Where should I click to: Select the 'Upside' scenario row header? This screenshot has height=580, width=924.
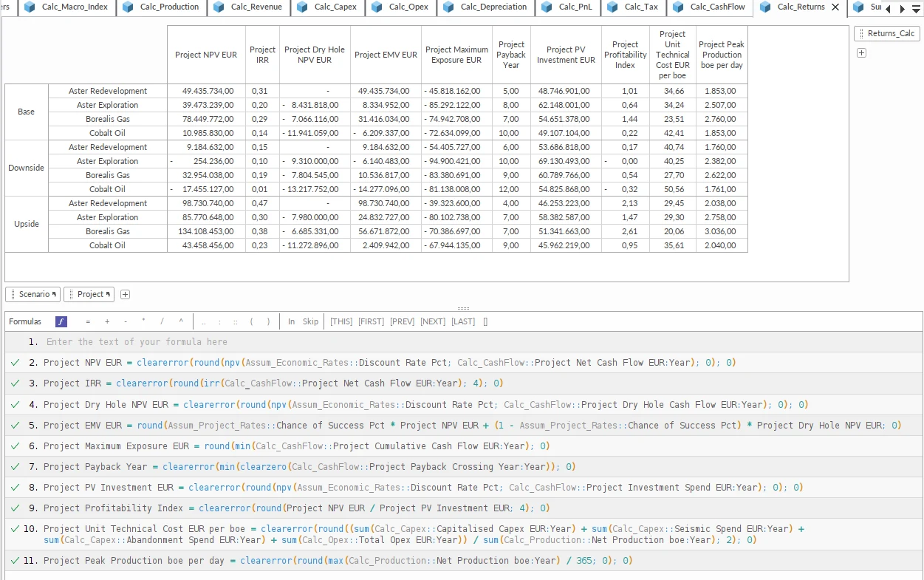(27, 224)
